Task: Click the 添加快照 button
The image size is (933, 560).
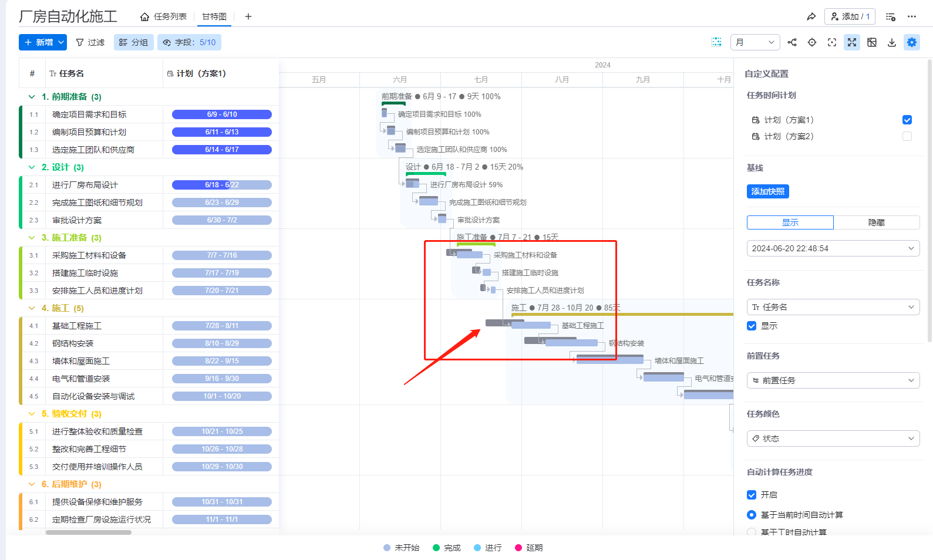Action: point(768,191)
